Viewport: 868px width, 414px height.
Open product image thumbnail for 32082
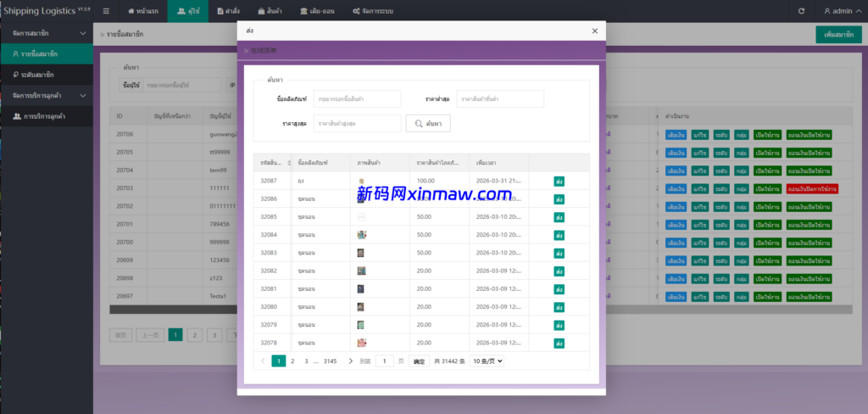tap(361, 271)
